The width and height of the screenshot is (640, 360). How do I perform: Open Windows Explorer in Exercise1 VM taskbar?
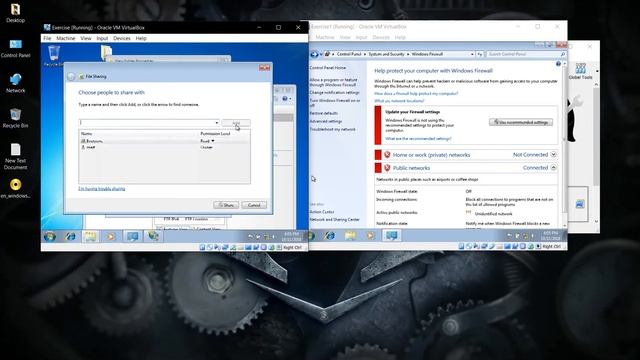(x=350, y=236)
